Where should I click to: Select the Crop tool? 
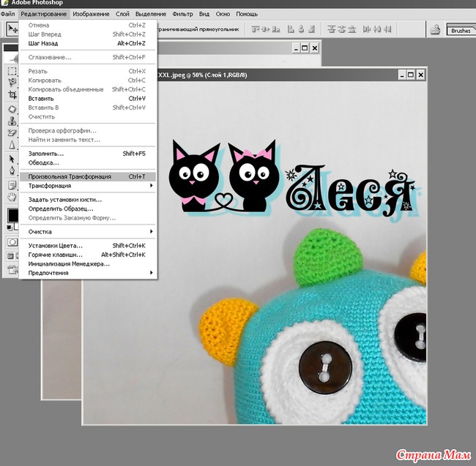coord(12,95)
